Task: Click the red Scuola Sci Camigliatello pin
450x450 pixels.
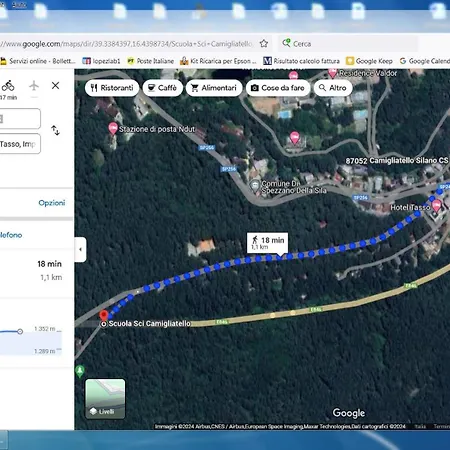Action: point(104,315)
